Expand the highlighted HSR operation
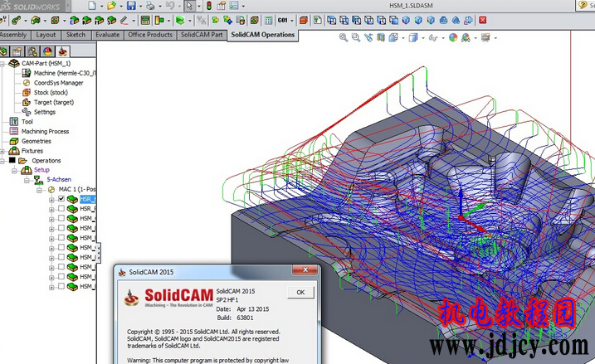The height and width of the screenshot is (364, 595). pyautogui.click(x=51, y=200)
